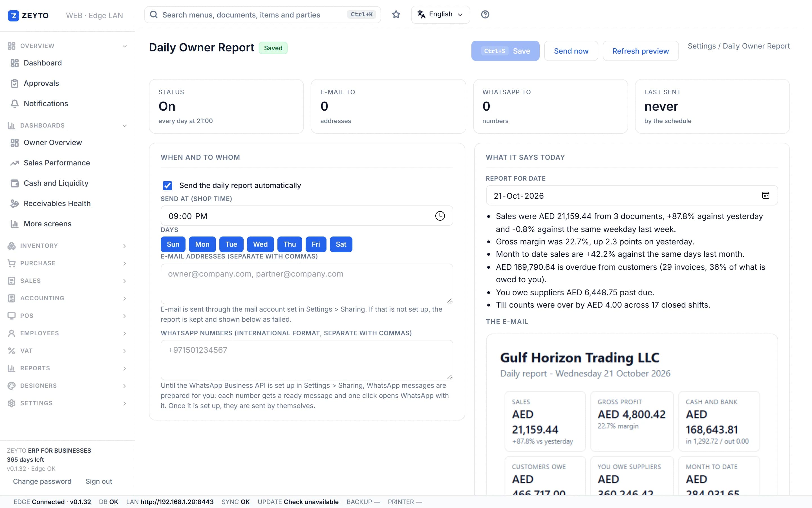Open the English language dropdown
The image size is (812, 508).
[x=440, y=14]
